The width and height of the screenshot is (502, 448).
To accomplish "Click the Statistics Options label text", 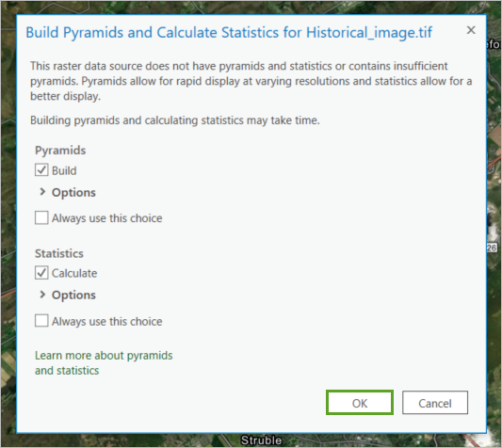I will click(x=73, y=295).
